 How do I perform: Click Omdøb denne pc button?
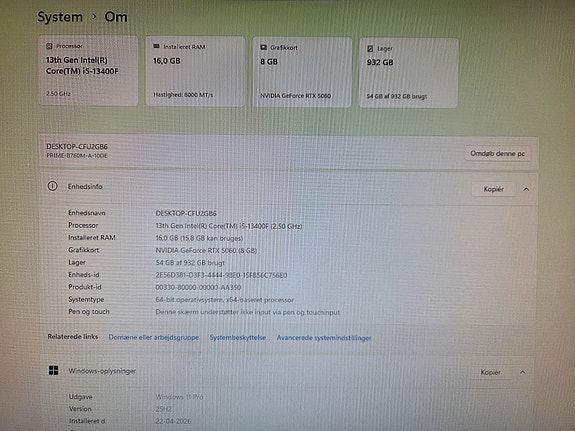(x=498, y=154)
